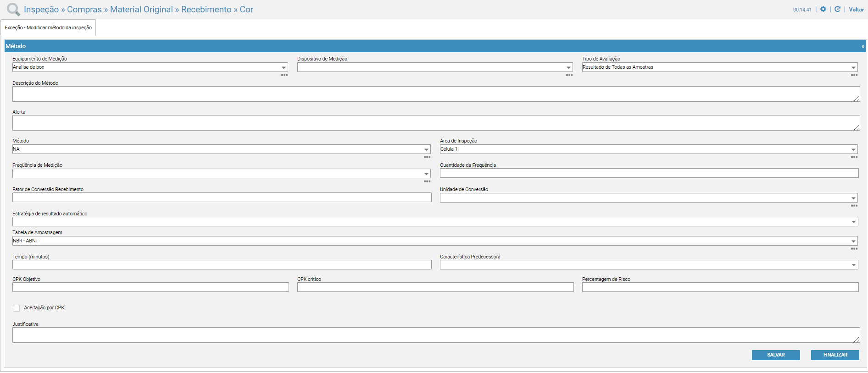The image size is (868, 373).
Task: Collapse the Método panel with chevron
Action: click(862, 46)
